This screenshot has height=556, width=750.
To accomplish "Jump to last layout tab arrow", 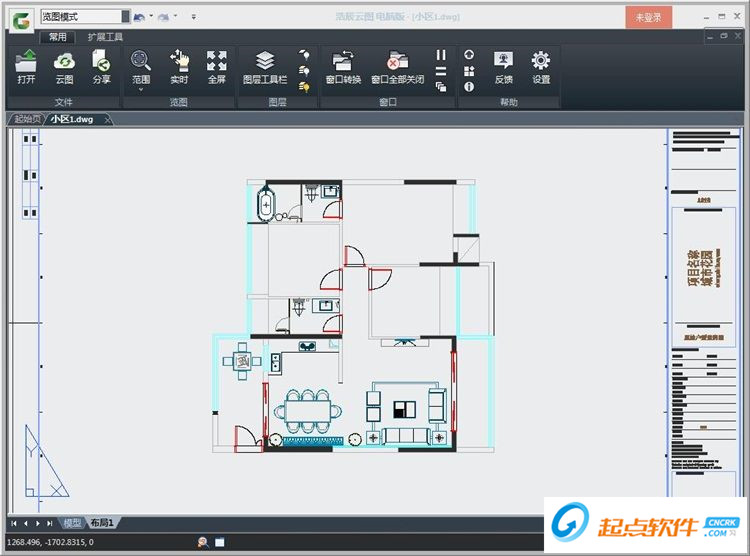I will pyautogui.click(x=50, y=523).
